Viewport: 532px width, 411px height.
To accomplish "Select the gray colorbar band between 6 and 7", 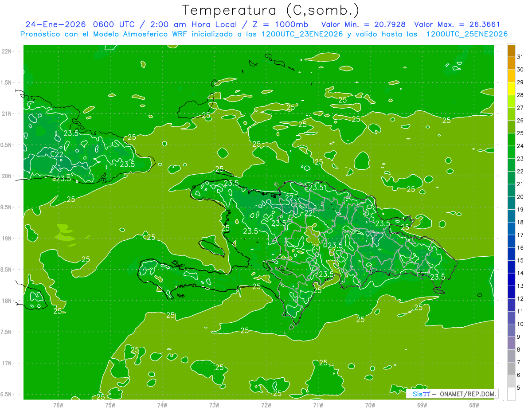I will (x=511, y=369).
